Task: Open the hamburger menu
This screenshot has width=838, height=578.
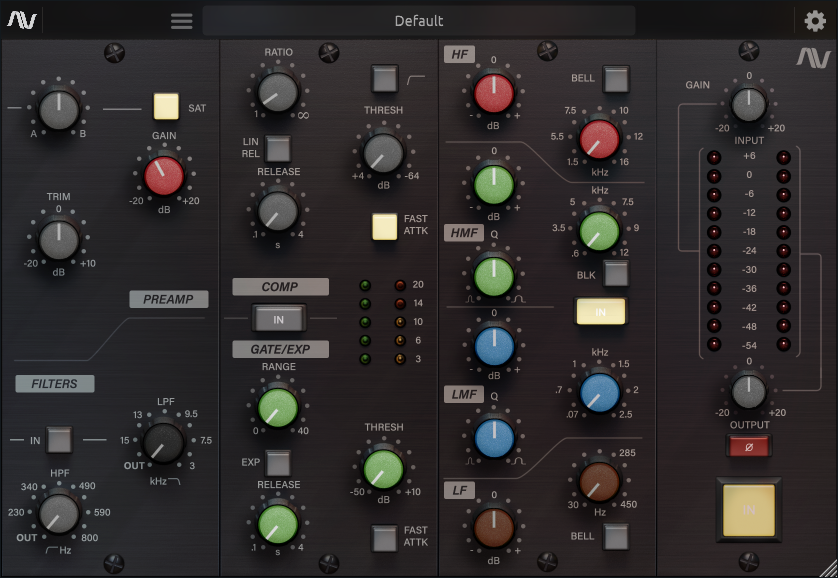Action: [x=181, y=21]
